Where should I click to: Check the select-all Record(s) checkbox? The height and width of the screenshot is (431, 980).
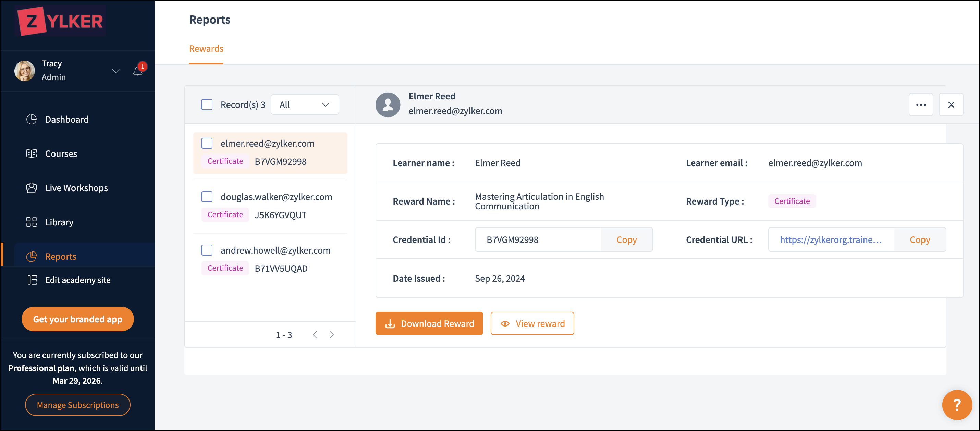click(x=207, y=104)
